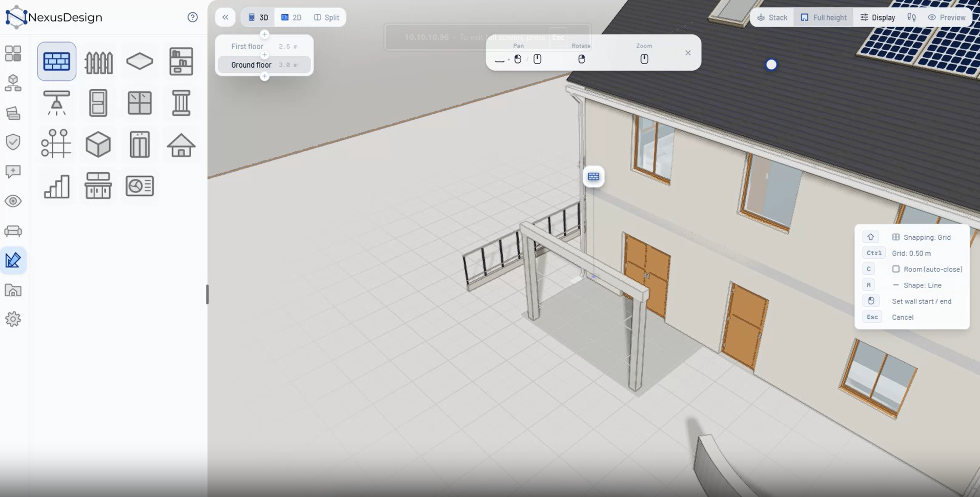
Task: Open the settings gear in sidebar
Action: (x=13, y=319)
